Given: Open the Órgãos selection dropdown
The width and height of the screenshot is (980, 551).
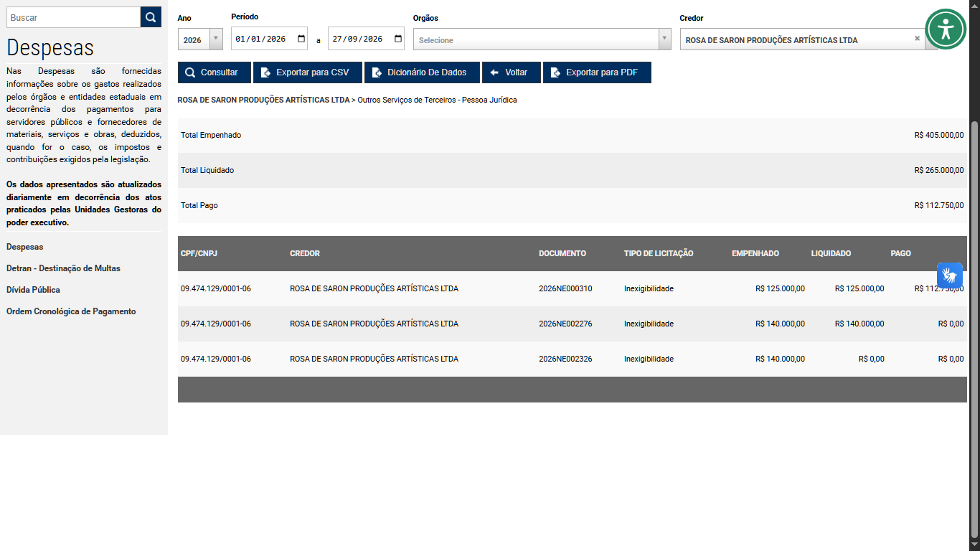Looking at the screenshot, I should tap(542, 39).
